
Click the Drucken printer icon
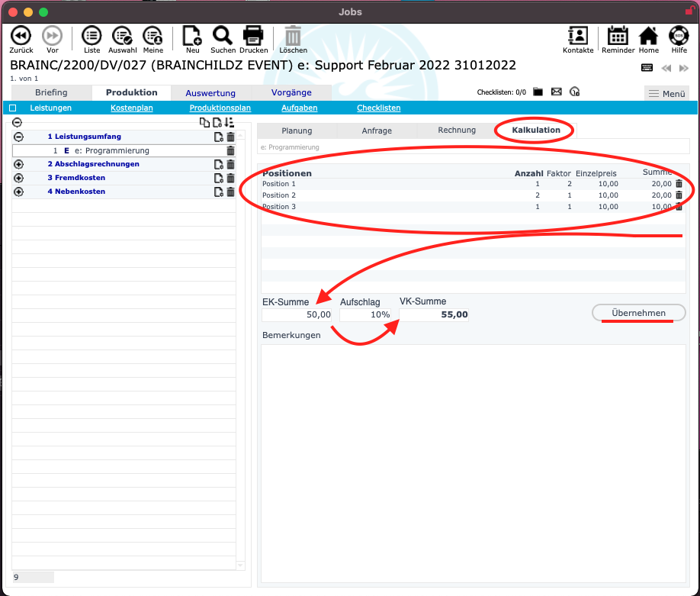tap(253, 36)
